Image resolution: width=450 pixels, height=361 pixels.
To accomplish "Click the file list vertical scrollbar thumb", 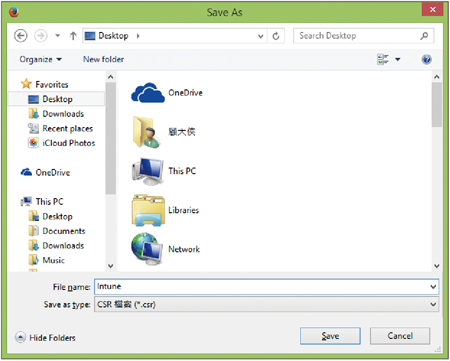I will click(x=437, y=104).
